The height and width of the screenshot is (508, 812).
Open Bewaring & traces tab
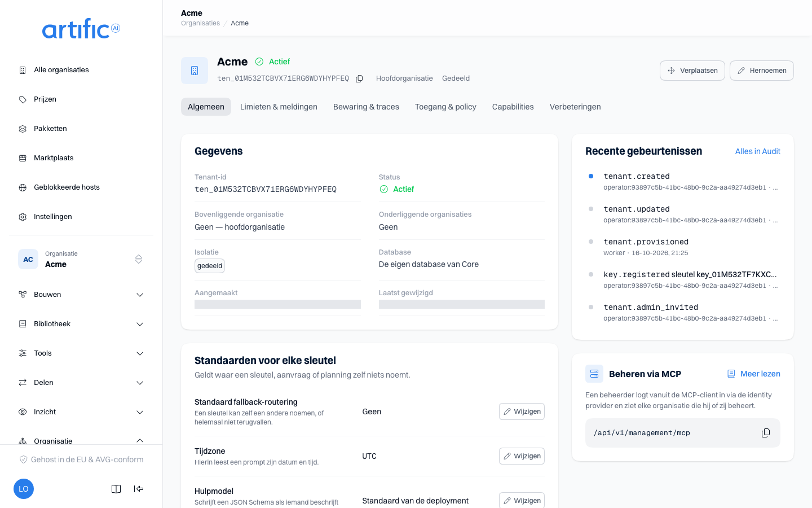366,107
